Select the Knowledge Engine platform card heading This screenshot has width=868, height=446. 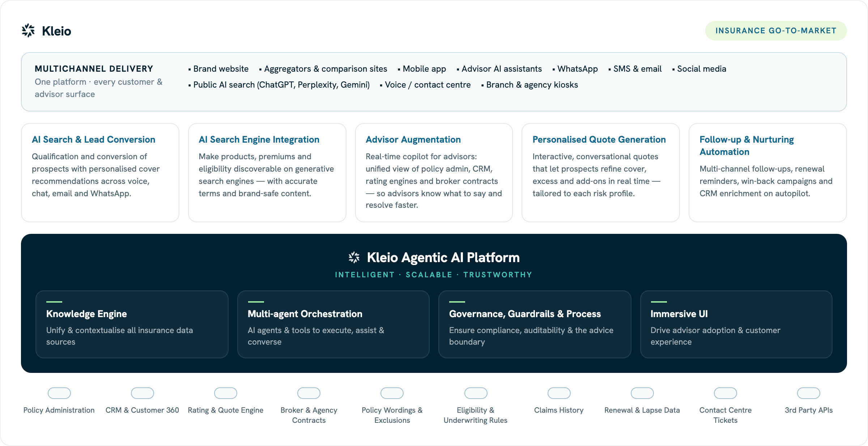tap(86, 314)
